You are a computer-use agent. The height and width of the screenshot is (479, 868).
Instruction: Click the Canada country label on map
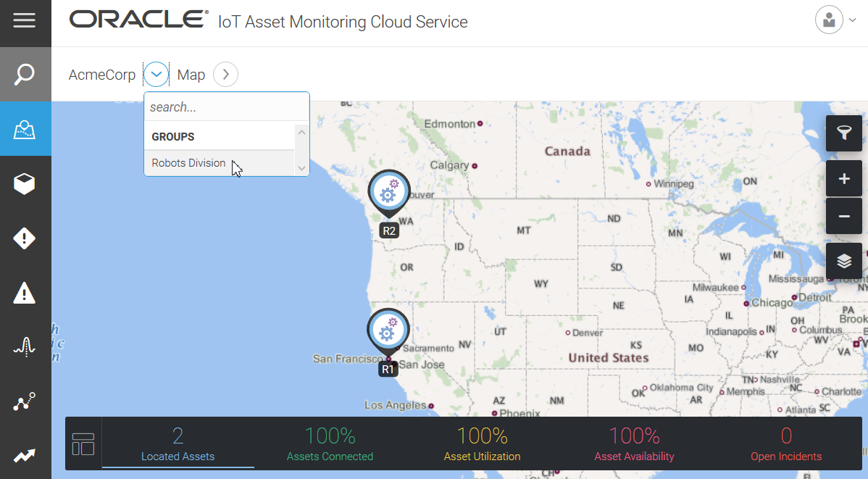567,151
